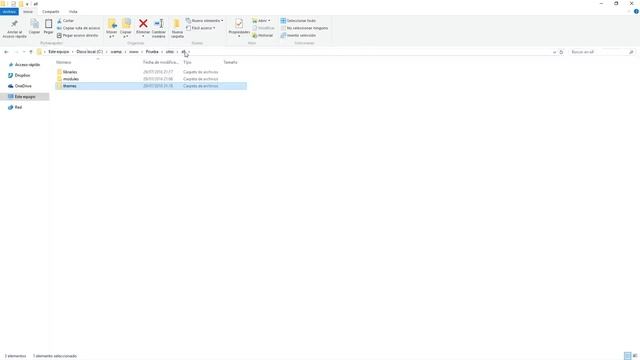Viewport: 640px width, 360px height.
Task: Open recent locations dropdown beside forward arrow
Action: tap(24, 52)
